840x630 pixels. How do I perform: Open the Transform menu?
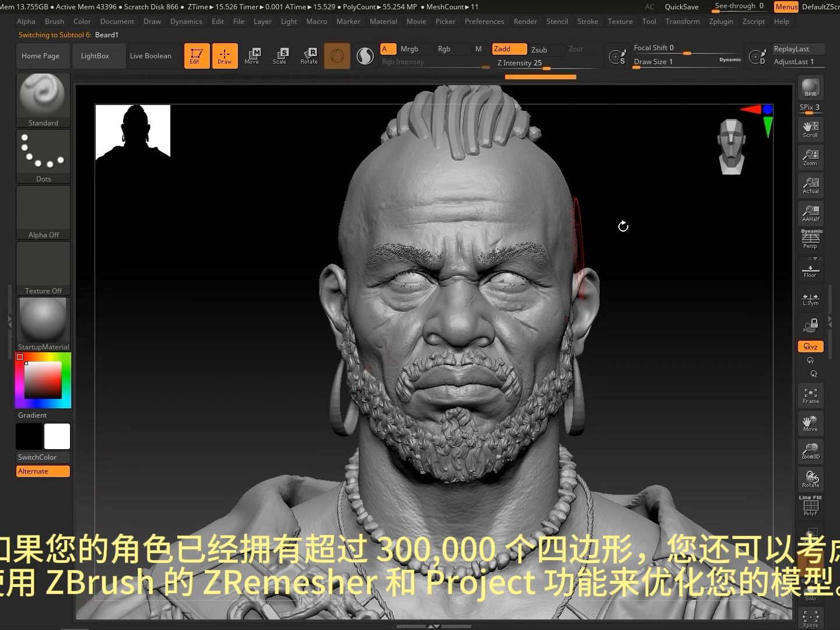click(x=682, y=22)
